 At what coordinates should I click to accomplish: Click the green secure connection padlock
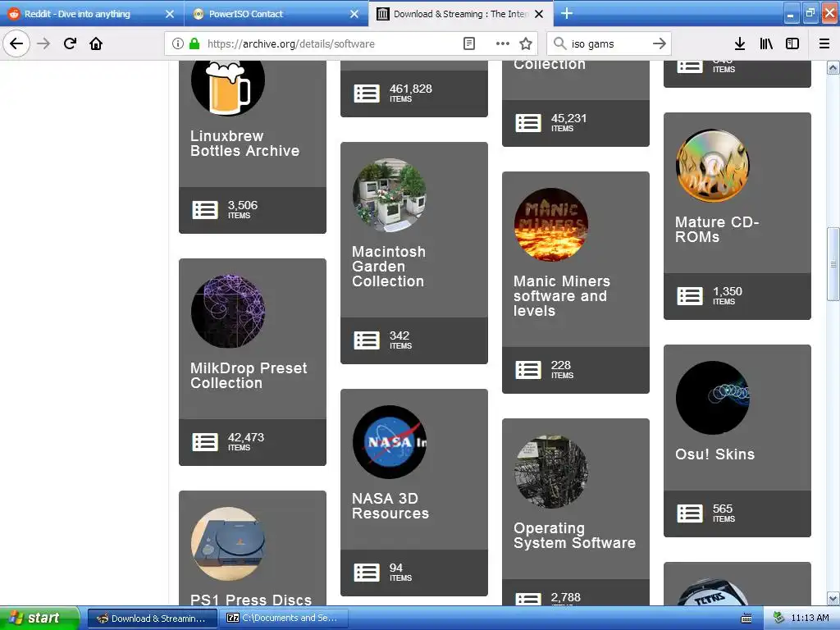(x=194, y=43)
